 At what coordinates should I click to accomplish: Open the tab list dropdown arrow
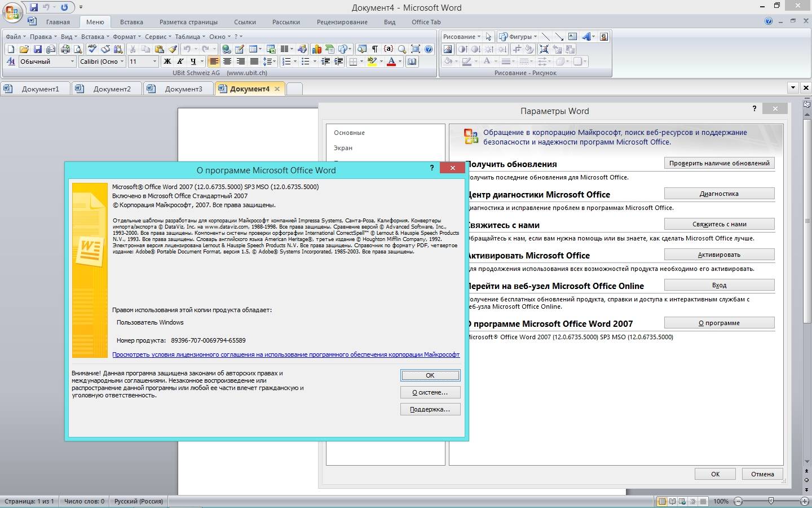click(793, 87)
